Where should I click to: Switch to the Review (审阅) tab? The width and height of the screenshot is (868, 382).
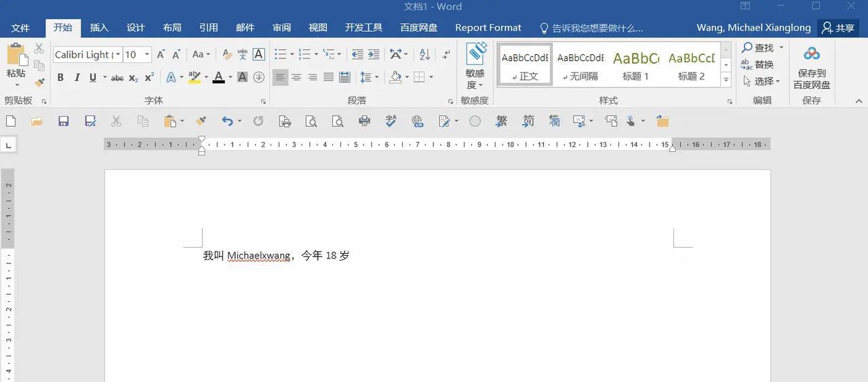coord(281,28)
